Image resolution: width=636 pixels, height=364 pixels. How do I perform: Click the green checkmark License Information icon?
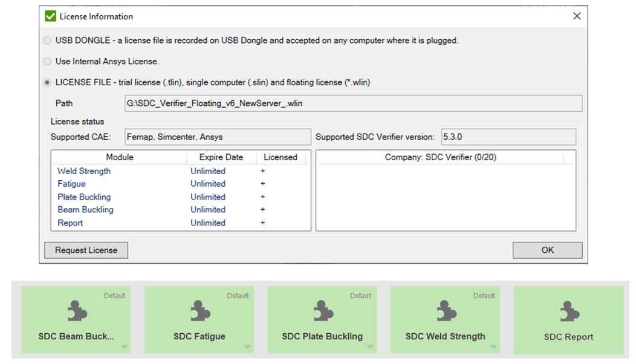tap(50, 16)
